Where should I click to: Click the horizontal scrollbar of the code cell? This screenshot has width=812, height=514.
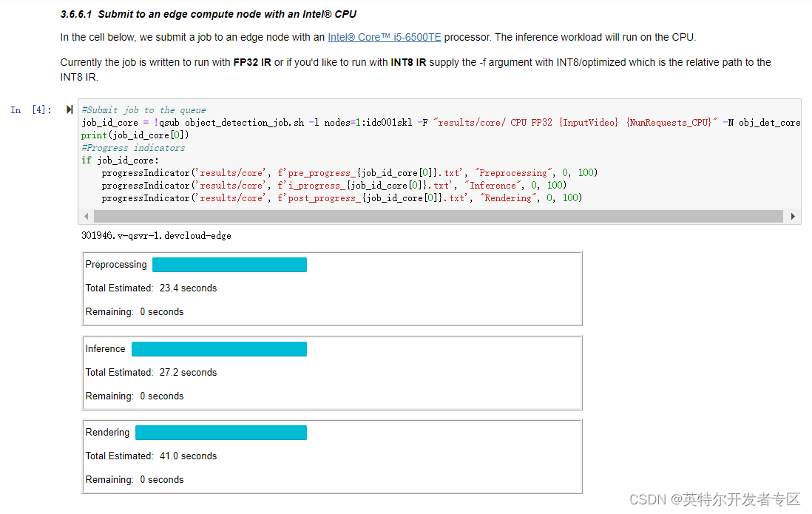436,216
